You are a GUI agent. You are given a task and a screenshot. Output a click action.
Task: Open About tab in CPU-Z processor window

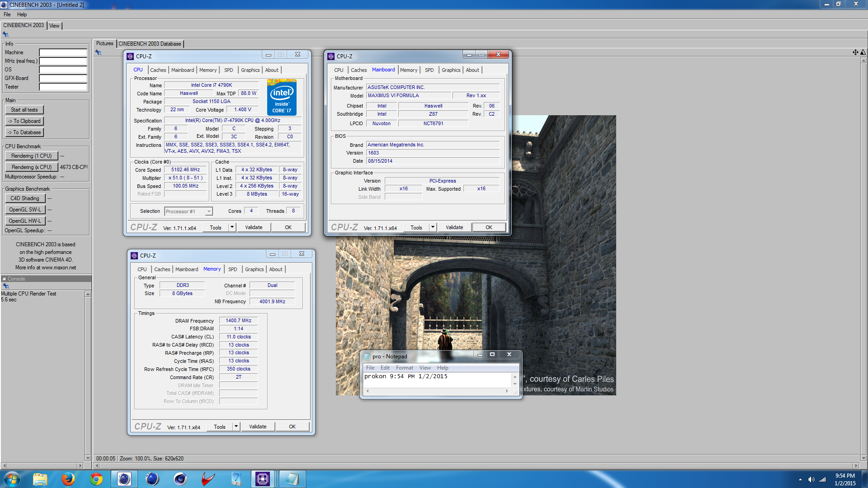pos(272,70)
